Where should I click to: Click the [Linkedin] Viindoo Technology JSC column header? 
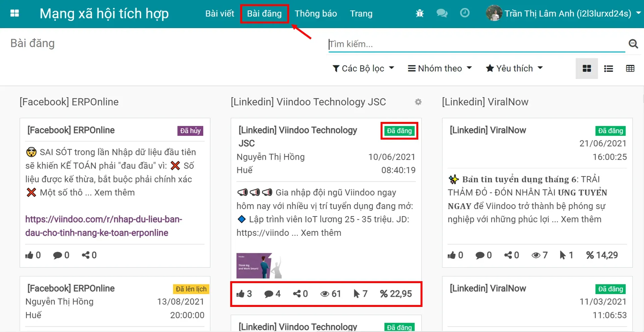click(308, 102)
